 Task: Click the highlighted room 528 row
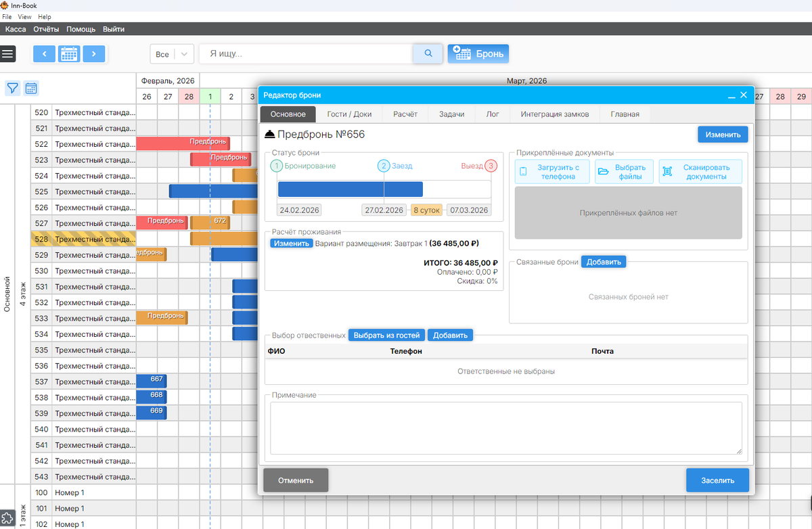point(84,239)
